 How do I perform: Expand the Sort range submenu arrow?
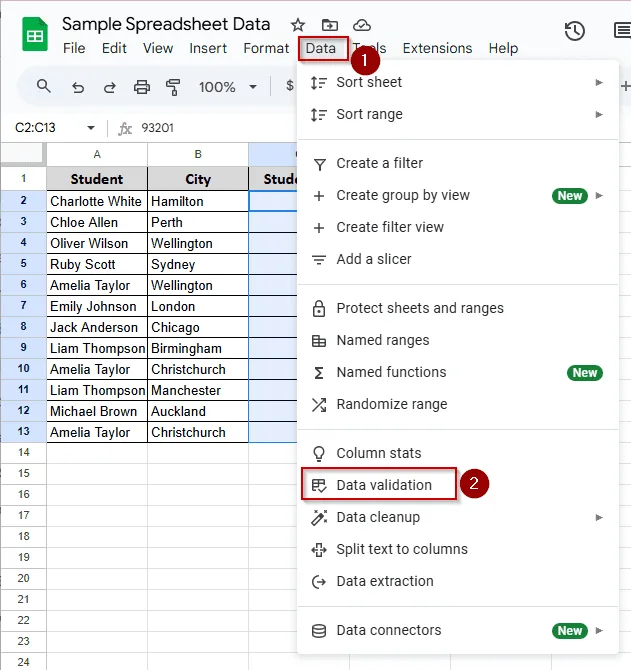(599, 115)
